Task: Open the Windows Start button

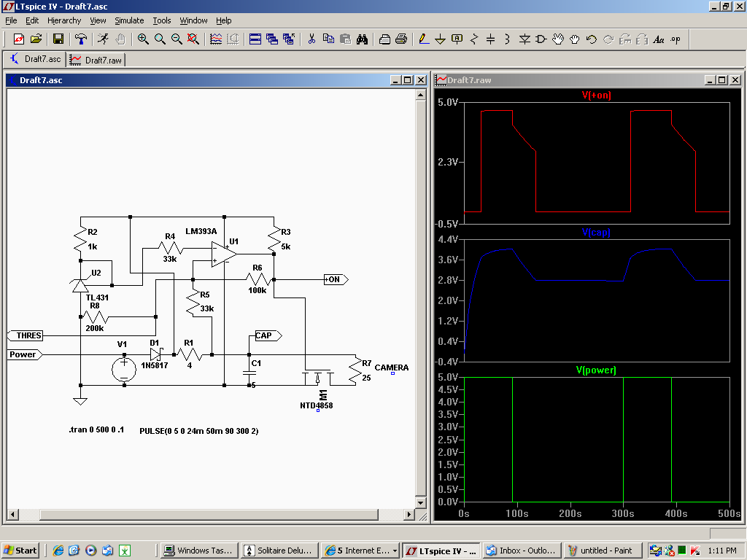Action: point(20,551)
